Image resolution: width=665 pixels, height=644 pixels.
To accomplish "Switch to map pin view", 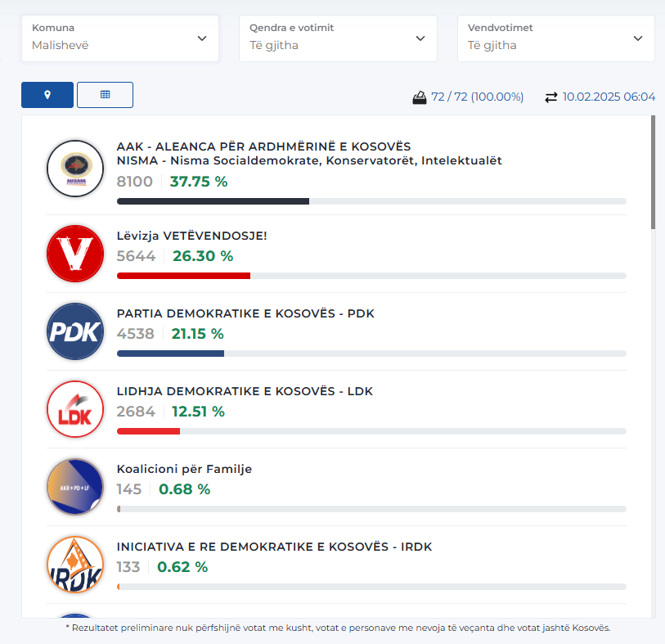I will click(47, 95).
